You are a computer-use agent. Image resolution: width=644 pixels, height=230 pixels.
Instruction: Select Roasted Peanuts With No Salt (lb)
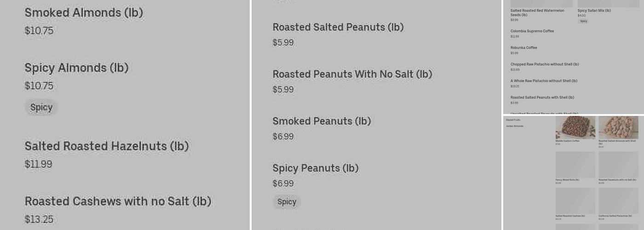[x=352, y=75]
